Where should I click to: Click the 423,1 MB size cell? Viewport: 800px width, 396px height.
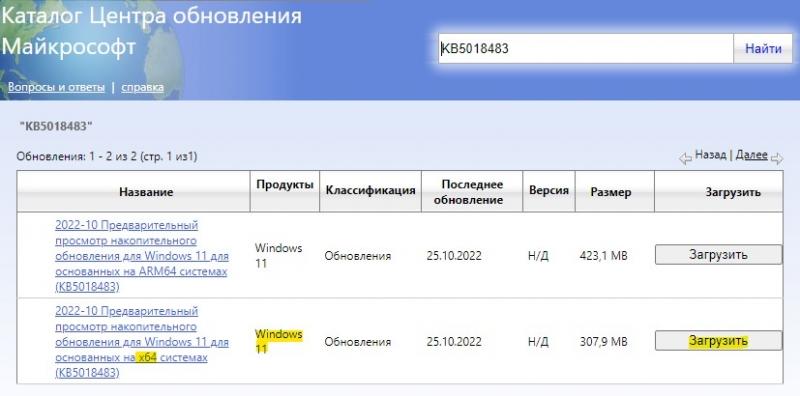604,256
